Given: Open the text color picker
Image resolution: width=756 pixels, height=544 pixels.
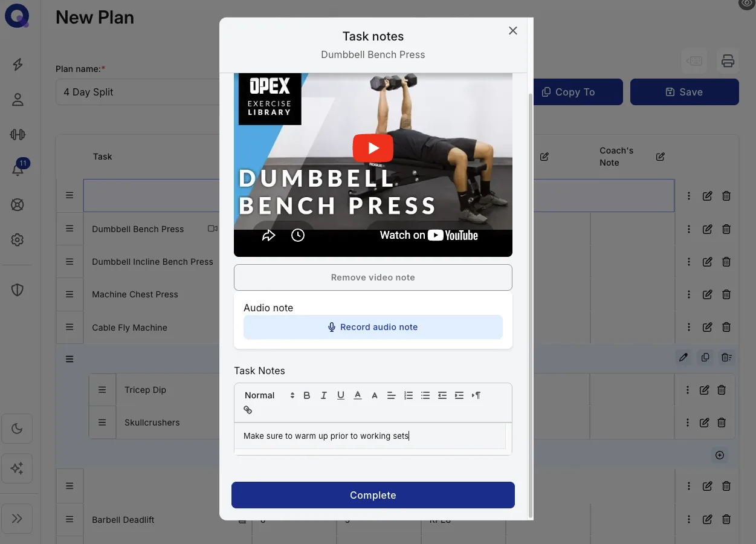Looking at the screenshot, I should [358, 395].
